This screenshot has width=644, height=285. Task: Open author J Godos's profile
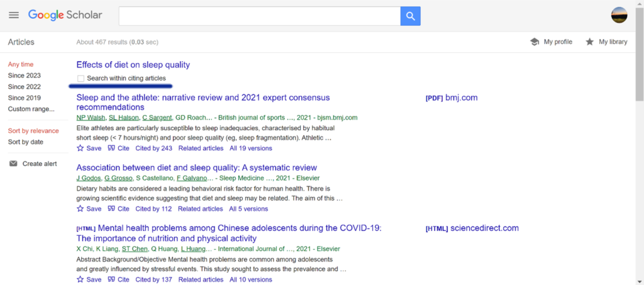89,178
